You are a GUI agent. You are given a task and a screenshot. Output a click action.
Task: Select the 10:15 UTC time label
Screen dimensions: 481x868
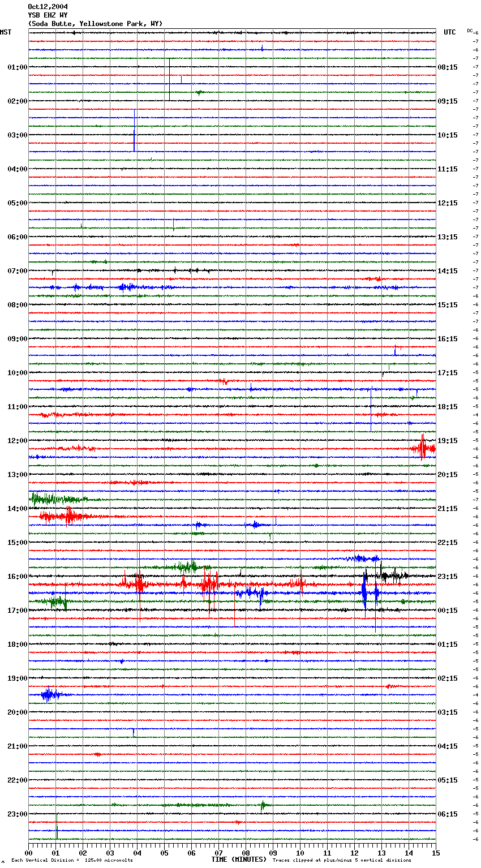[448, 135]
